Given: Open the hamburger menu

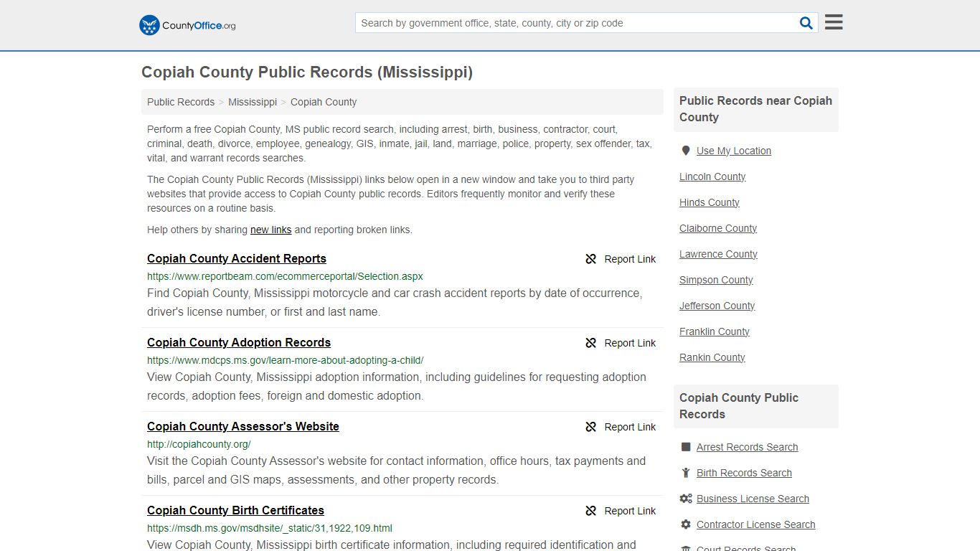Looking at the screenshot, I should point(834,22).
